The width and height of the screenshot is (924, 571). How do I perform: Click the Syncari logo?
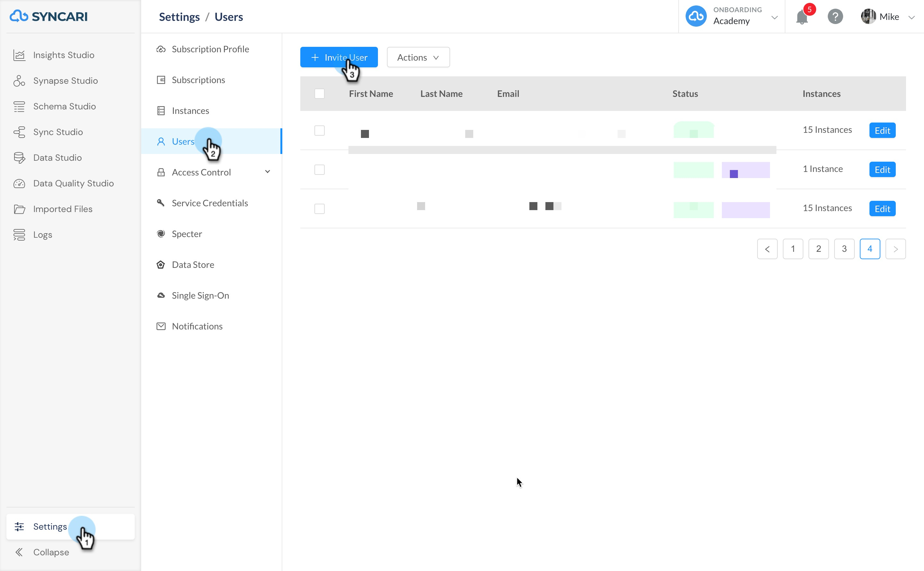(x=48, y=17)
